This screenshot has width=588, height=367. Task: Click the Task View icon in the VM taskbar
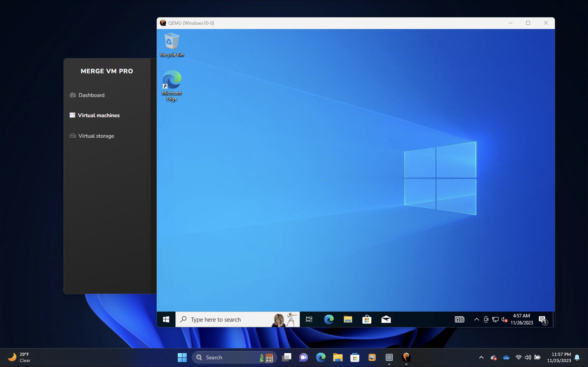309,319
